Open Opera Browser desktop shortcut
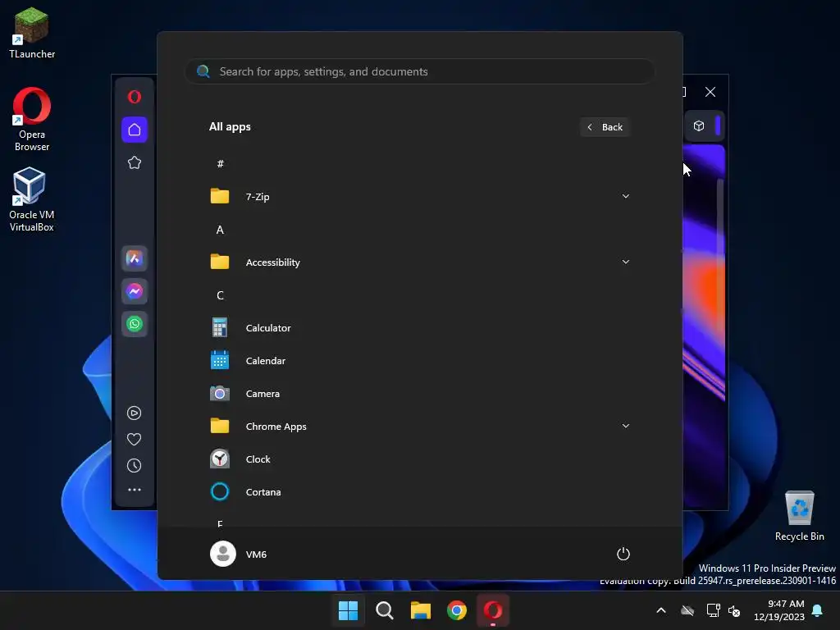The image size is (840, 630). click(x=32, y=120)
